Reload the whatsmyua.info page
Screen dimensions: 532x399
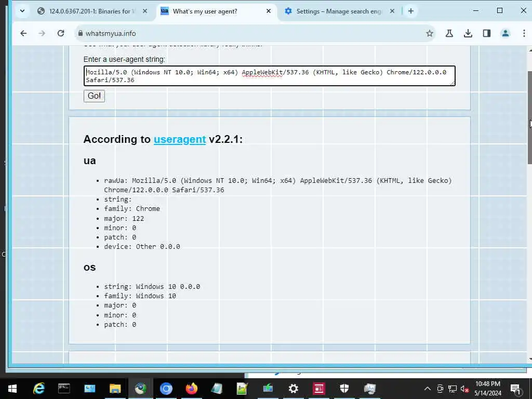coord(61,33)
